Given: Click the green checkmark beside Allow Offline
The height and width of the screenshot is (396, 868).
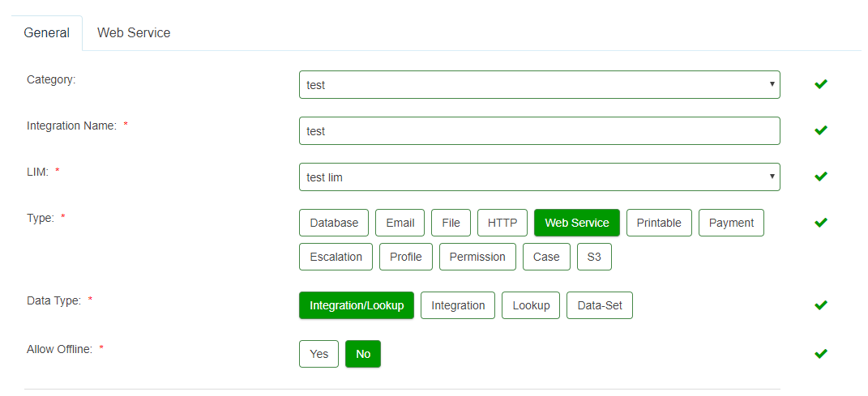Looking at the screenshot, I should pos(820,353).
